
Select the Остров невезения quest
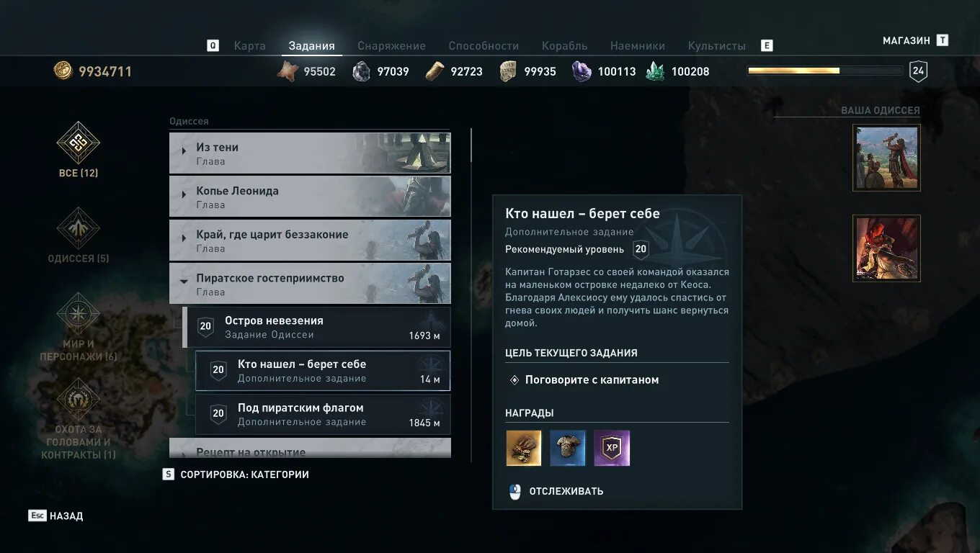(x=316, y=327)
